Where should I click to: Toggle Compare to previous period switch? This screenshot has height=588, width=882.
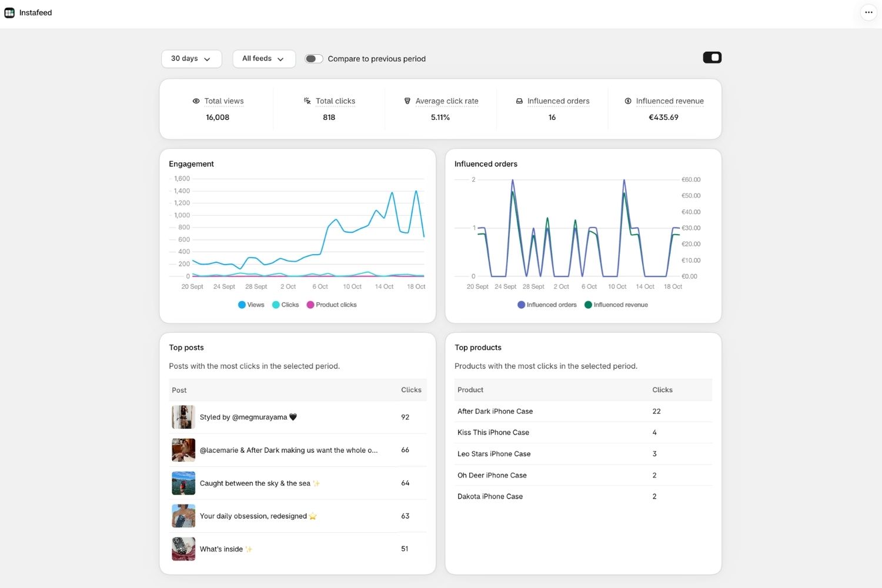coord(314,59)
